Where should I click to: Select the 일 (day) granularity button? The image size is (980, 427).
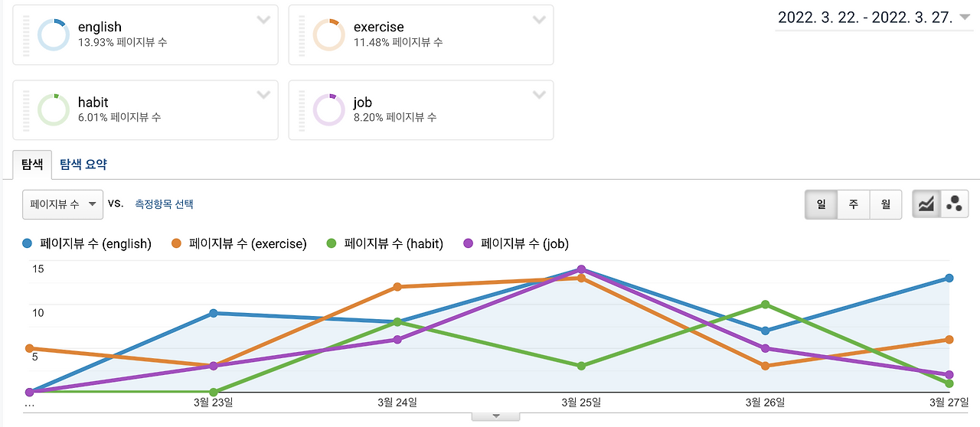point(821,204)
